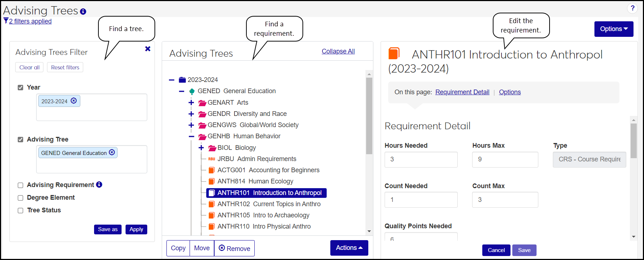Collapse the GENHB Human Behavior folder
The image size is (644, 260).
coord(191,136)
